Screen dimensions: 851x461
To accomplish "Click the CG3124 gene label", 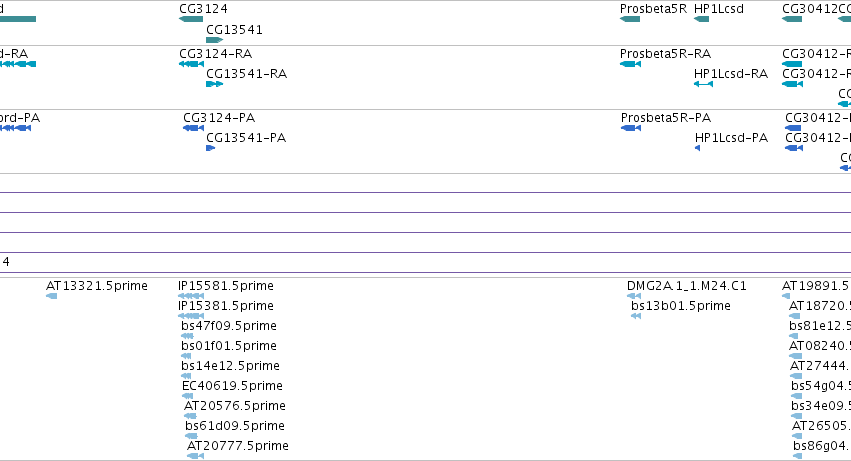I will coord(204,9).
